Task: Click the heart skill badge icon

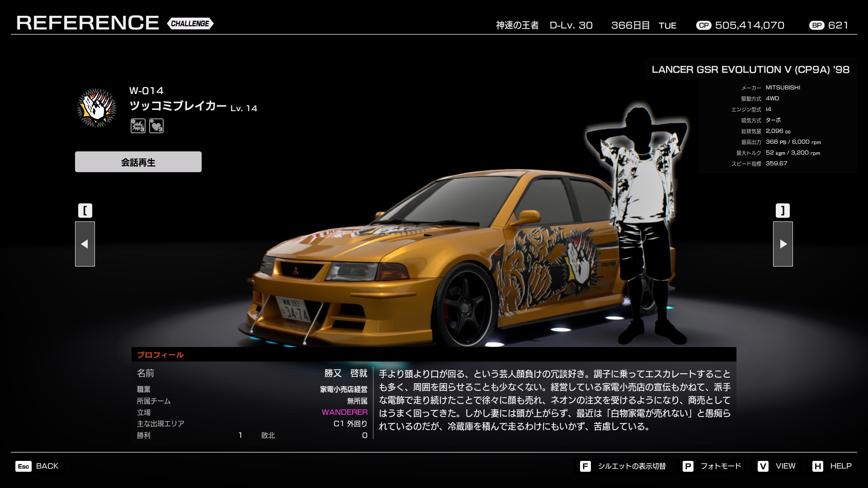Action: [156, 126]
